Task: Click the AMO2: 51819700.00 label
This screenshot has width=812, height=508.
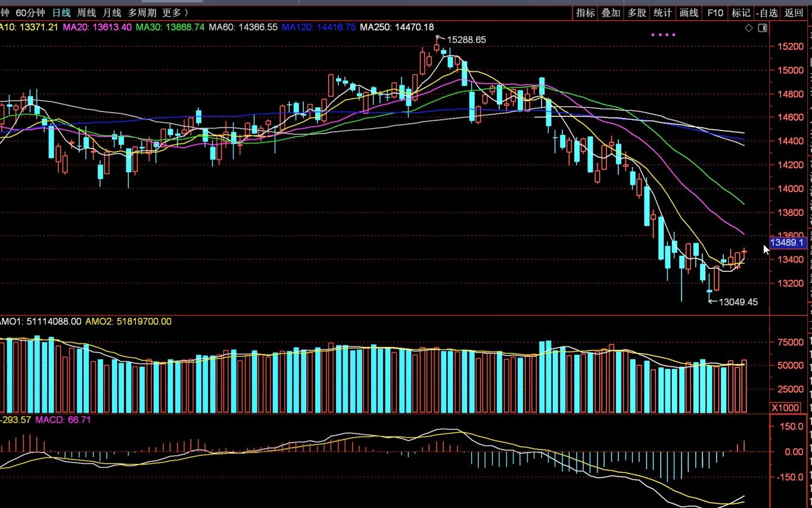Action: coord(129,321)
